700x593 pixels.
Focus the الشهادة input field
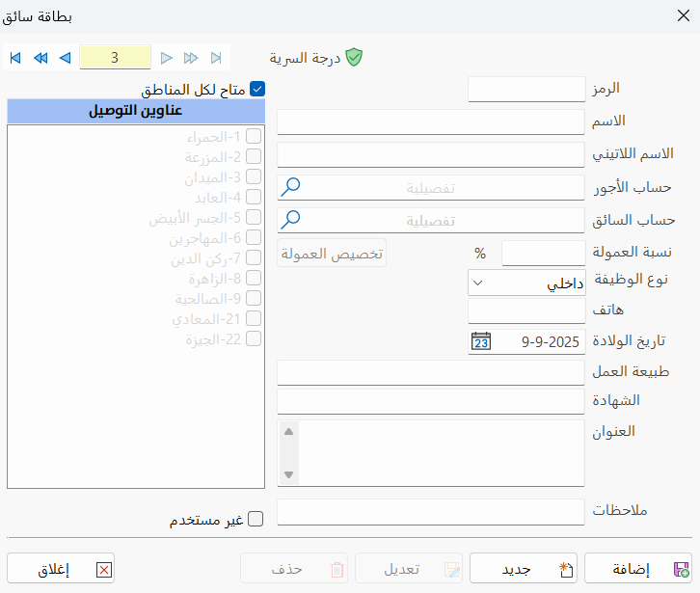tap(431, 401)
